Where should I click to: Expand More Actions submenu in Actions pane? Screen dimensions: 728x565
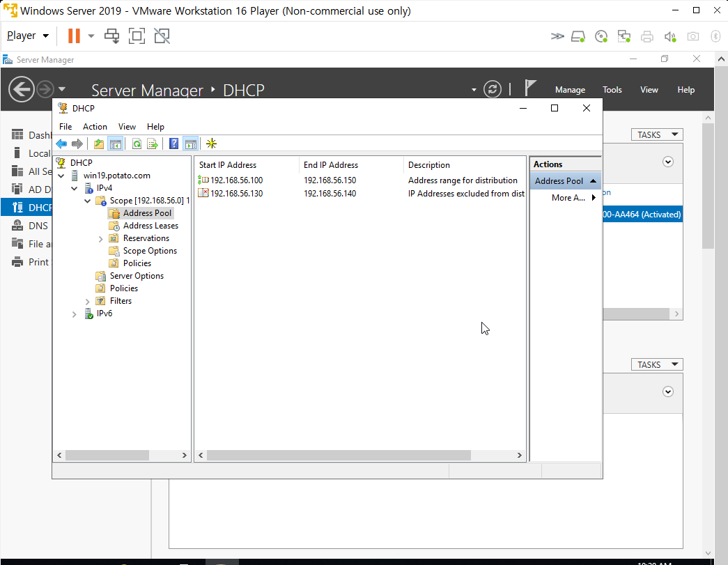573,198
